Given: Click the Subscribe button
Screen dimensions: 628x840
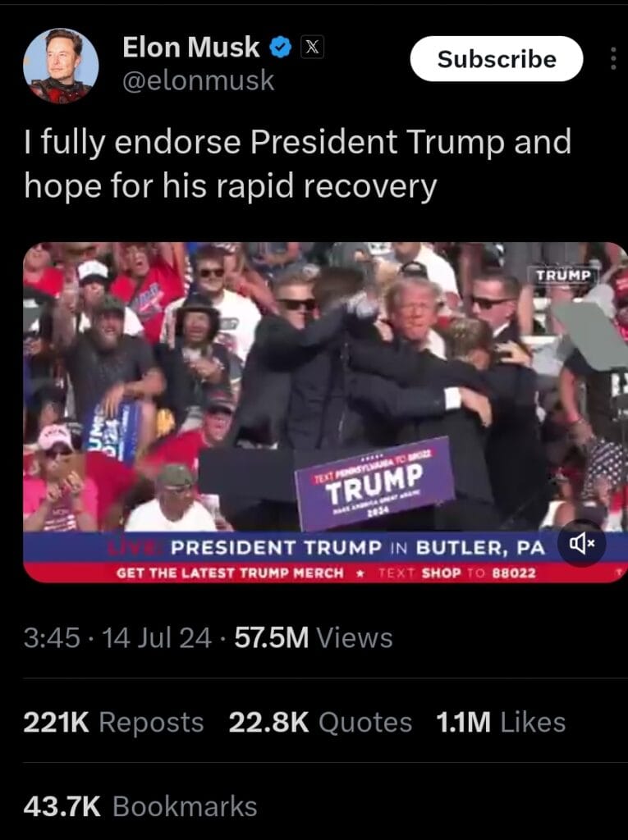Looking at the screenshot, I should click(x=497, y=59).
